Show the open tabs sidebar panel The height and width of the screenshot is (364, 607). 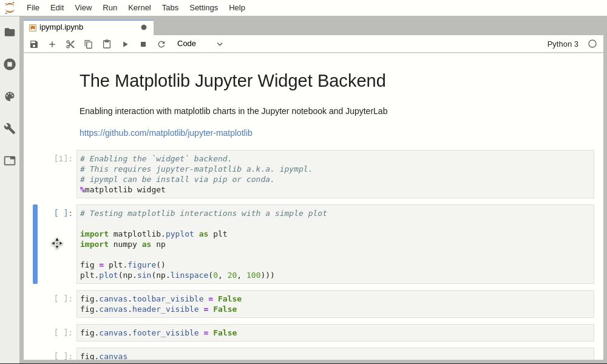[x=10, y=161]
